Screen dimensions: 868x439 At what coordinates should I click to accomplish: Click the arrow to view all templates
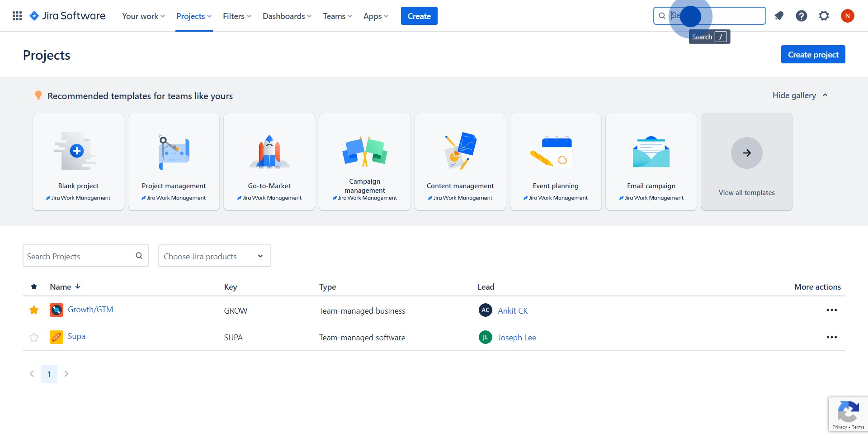click(747, 153)
